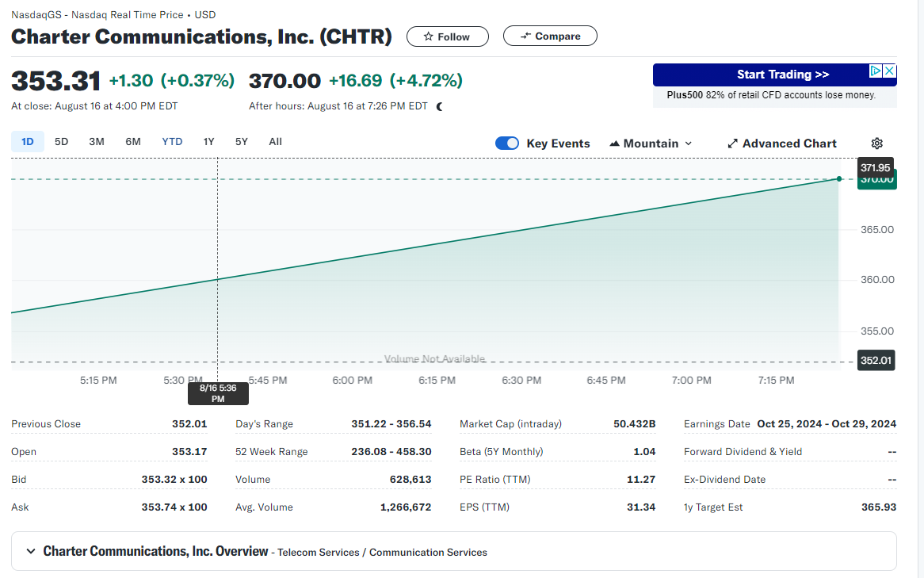Open the Mountain chart type dropdown

click(651, 144)
